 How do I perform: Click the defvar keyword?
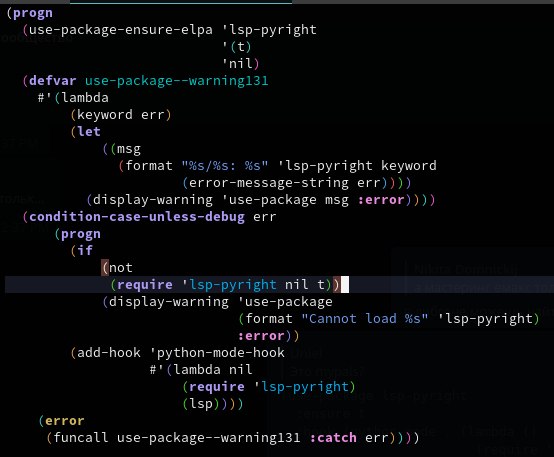pyautogui.click(x=53, y=81)
